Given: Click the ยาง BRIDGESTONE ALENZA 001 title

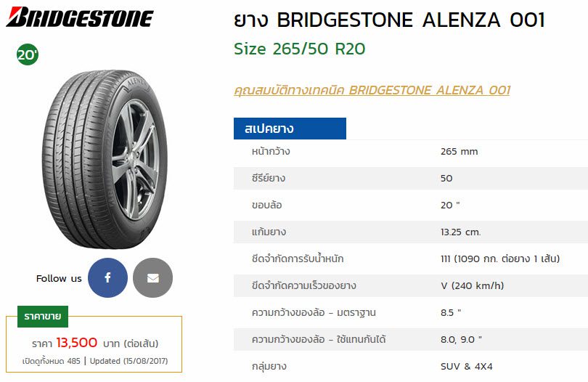Looking at the screenshot, I should [389, 20].
